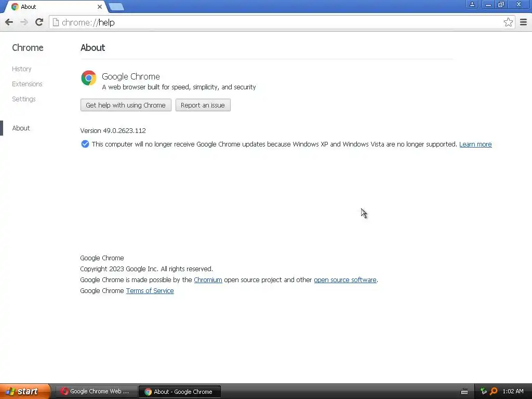532x399 pixels.
Task: Click the keyboard icon in the taskbar
Action: click(464, 392)
